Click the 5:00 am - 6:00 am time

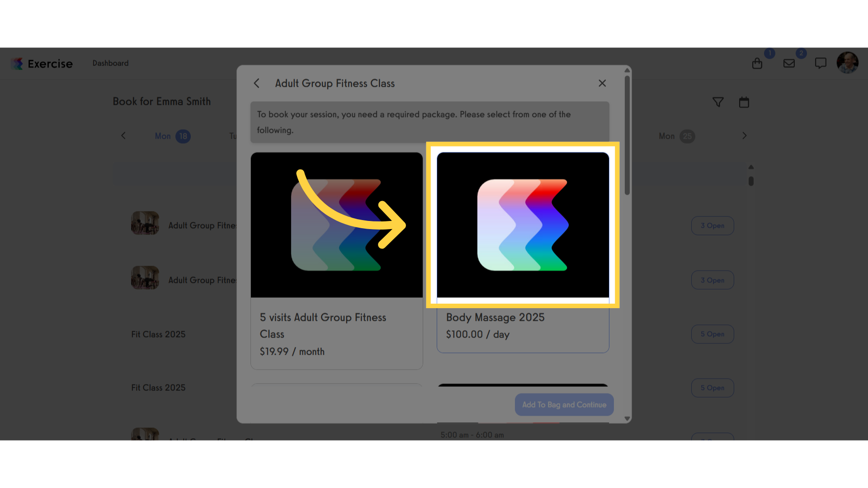(472, 435)
